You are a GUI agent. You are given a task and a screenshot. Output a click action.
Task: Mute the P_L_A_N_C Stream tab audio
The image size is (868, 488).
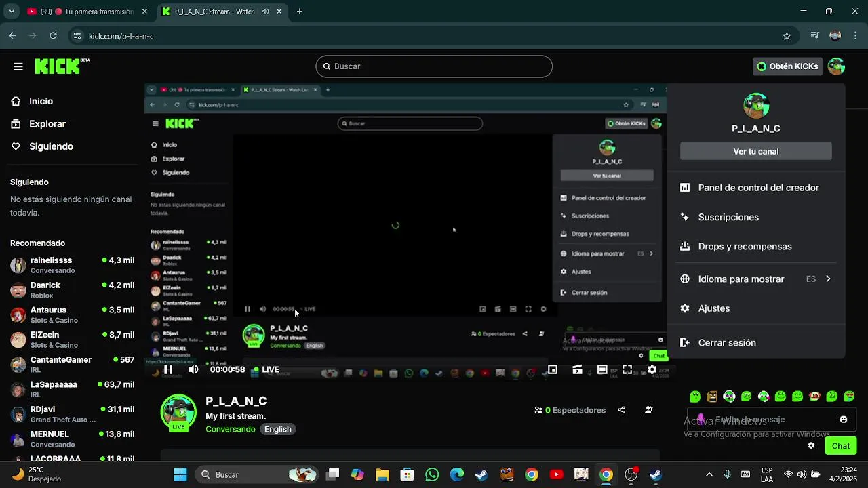pos(265,12)
